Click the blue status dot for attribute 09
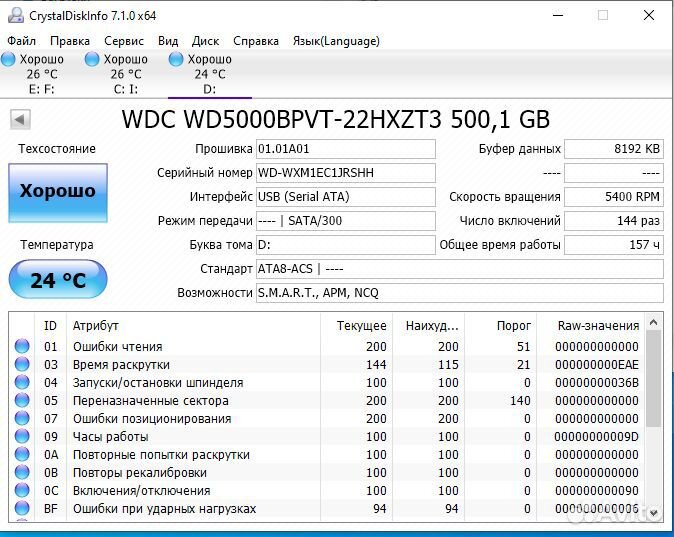Viewport: 674px width, 537px height. pyautogui.click(x=22, y=436)
